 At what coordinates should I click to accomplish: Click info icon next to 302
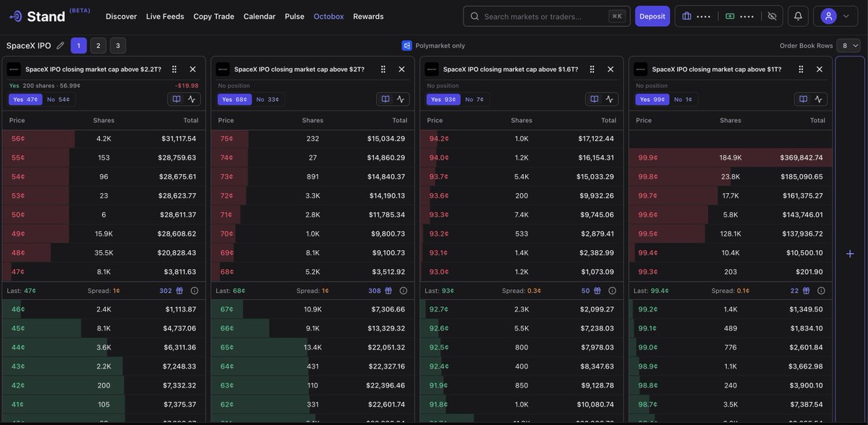[195, 291]
